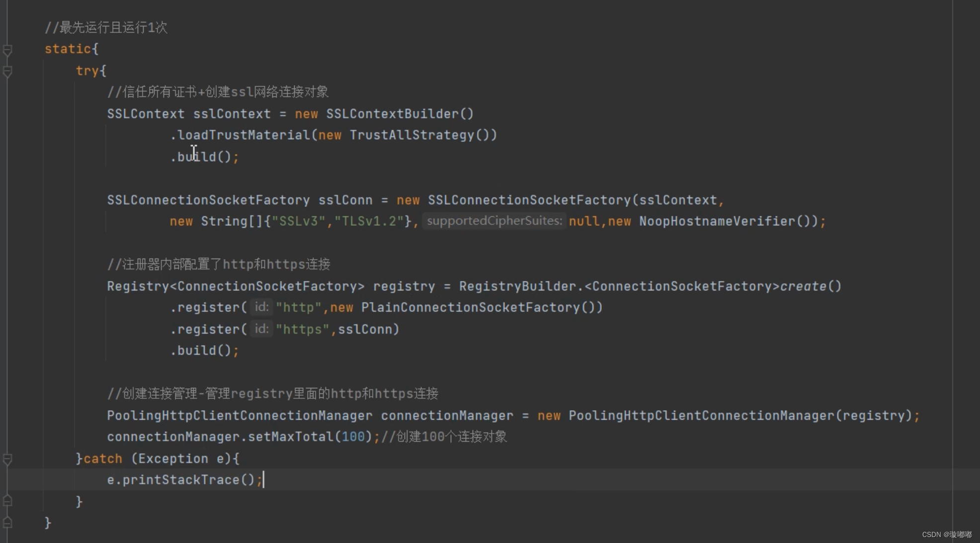Viewport: 980px width, 543px height.
Task: Click 'NoopHostnameVerifier' constructor call
Action: [x=717, y=221]
